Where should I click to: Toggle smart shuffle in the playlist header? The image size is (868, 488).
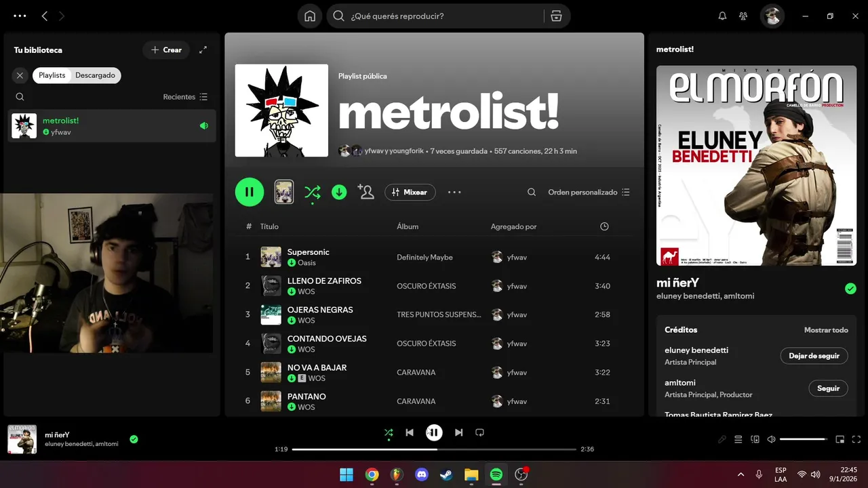[x=312, y=192]
